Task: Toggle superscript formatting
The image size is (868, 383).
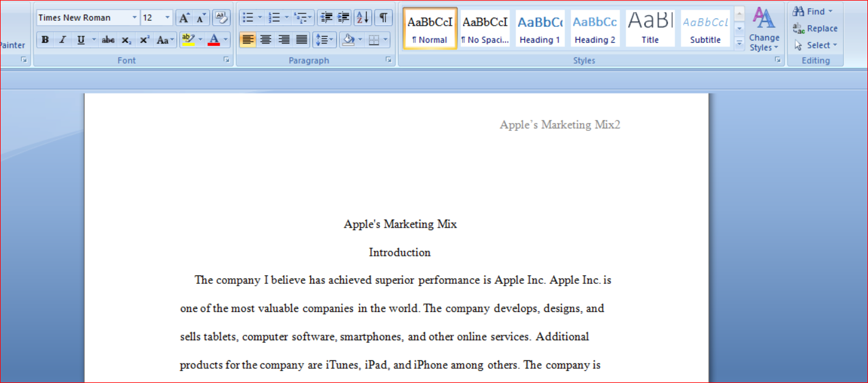Action: point(144,40)
